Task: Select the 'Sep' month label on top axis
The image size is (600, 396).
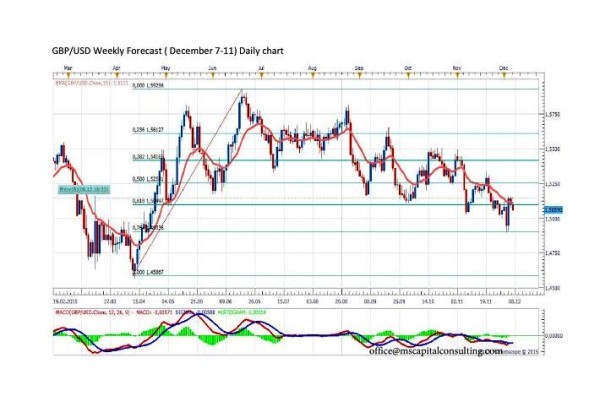Action: [x=359, y=68]
